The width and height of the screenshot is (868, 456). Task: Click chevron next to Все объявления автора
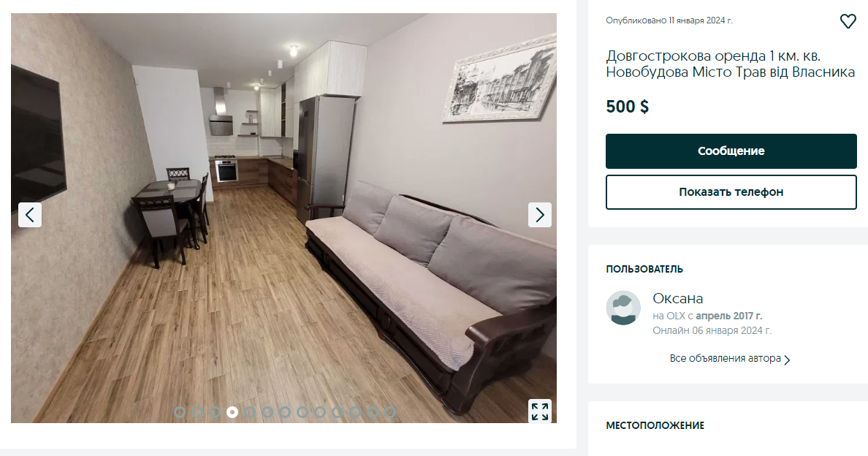tap(787, 360)
